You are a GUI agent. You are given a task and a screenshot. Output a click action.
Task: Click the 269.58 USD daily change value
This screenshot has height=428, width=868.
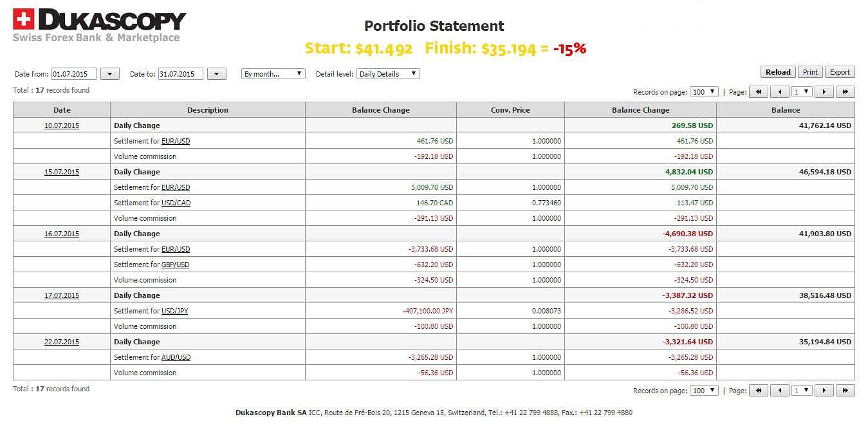coord(692,126)
